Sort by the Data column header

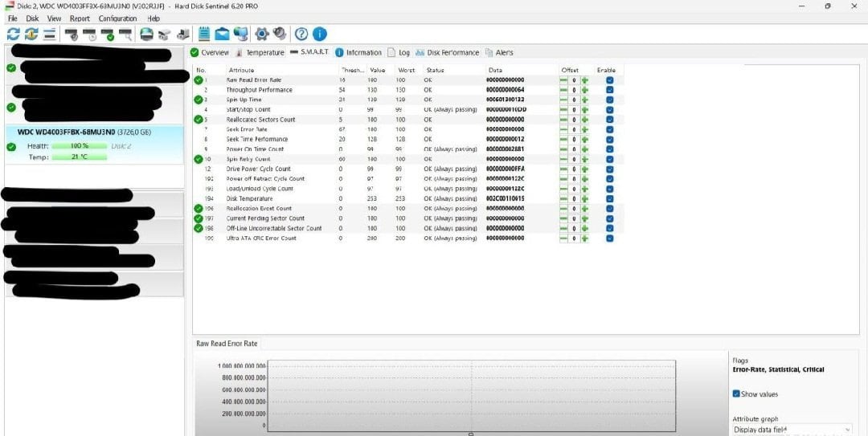495,71
